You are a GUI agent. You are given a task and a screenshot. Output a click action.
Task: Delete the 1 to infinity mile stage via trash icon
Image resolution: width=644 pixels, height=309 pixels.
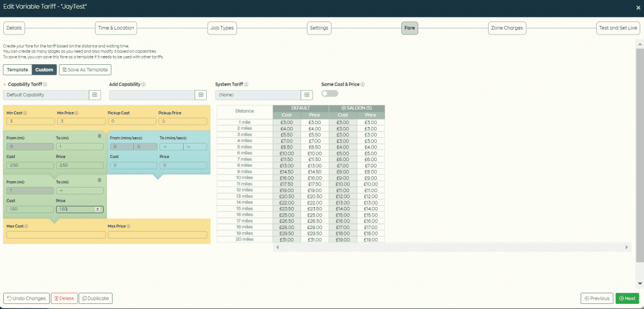tap(99, 180)
